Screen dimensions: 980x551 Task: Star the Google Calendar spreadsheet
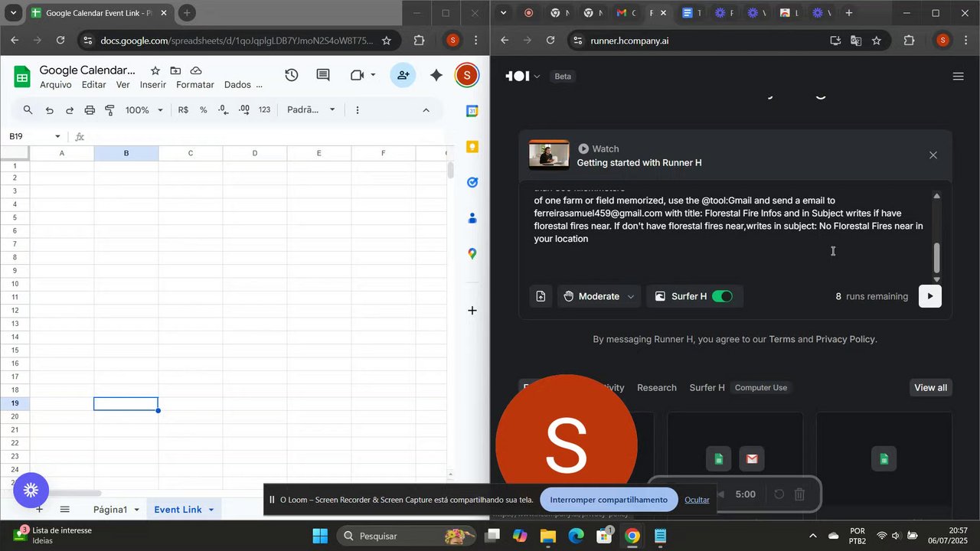(x=155, y=70)
